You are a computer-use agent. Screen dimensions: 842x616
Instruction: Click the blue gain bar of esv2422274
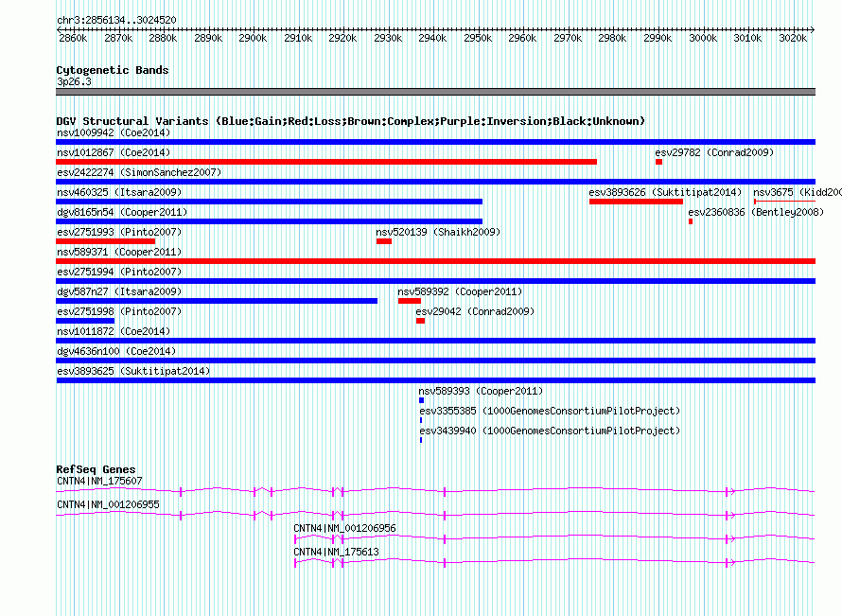(x=435, y=182)
